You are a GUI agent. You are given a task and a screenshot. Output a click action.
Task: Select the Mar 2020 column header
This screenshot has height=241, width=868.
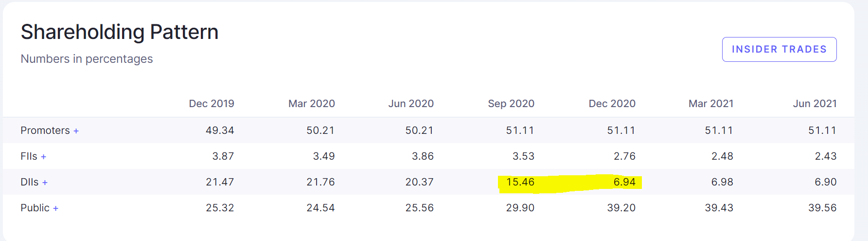click(x=312, y=104)
